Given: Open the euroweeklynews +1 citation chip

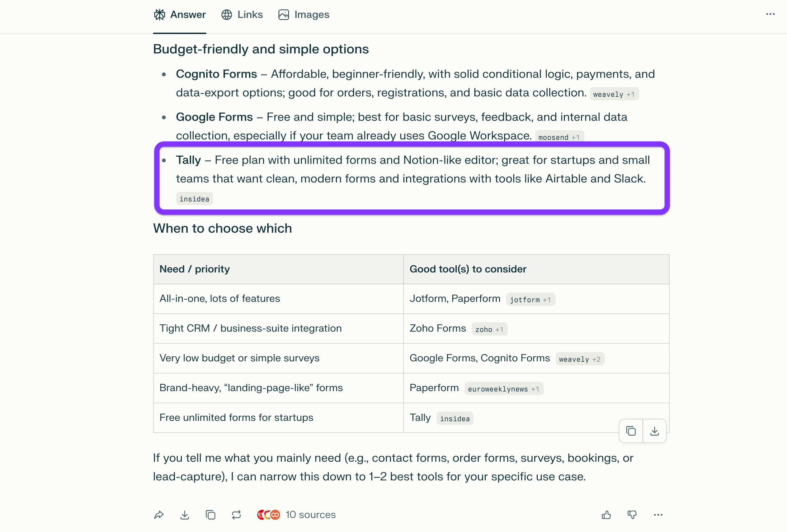Looking at the screenshot, I should (x=503, y=389).
